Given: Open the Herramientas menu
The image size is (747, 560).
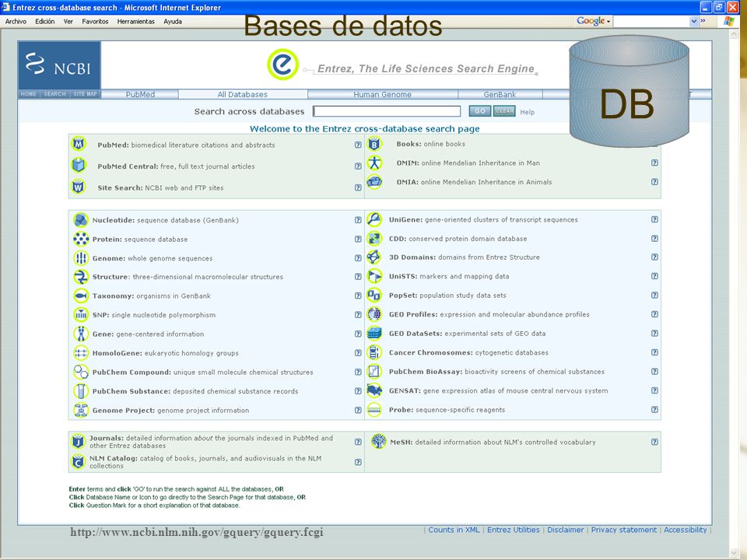Looking at the screenshot, I should (135, 22).
